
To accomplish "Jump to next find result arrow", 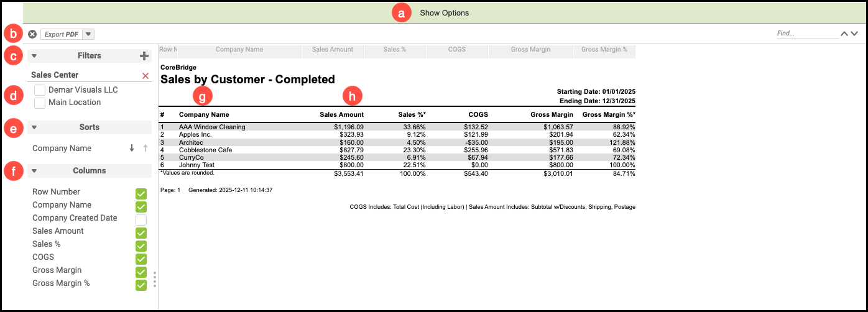I will [855, 34].
